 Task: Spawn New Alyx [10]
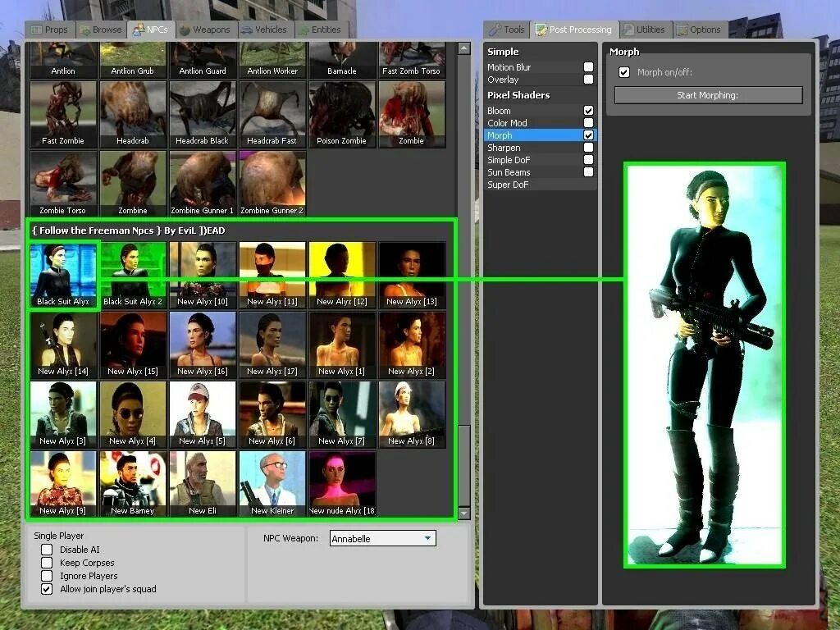(x=203, y=276)
